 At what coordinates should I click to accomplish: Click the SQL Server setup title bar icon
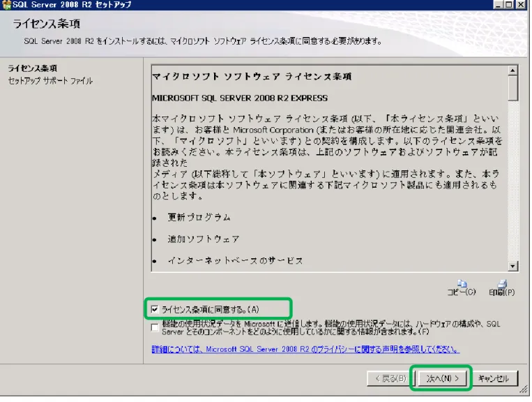coord(6,5)
